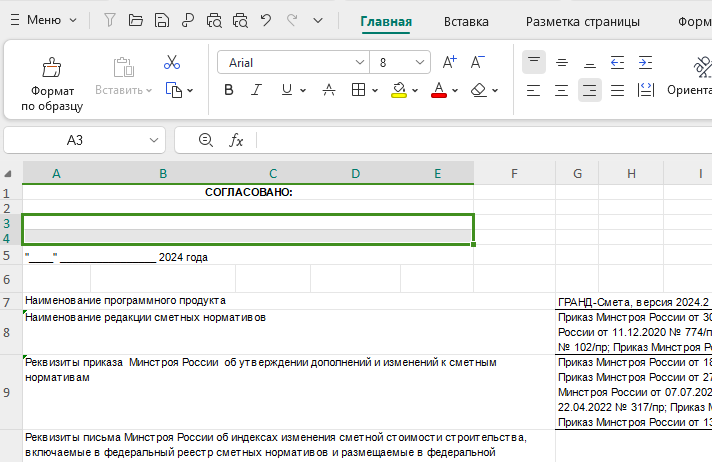This screenshot has height=462, width=712.
Task: Click the print icon
Action: [214, 20]
